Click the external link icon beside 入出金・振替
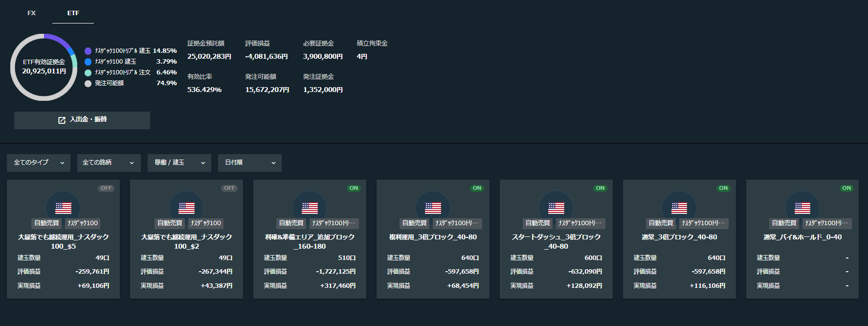 (62, 120)
